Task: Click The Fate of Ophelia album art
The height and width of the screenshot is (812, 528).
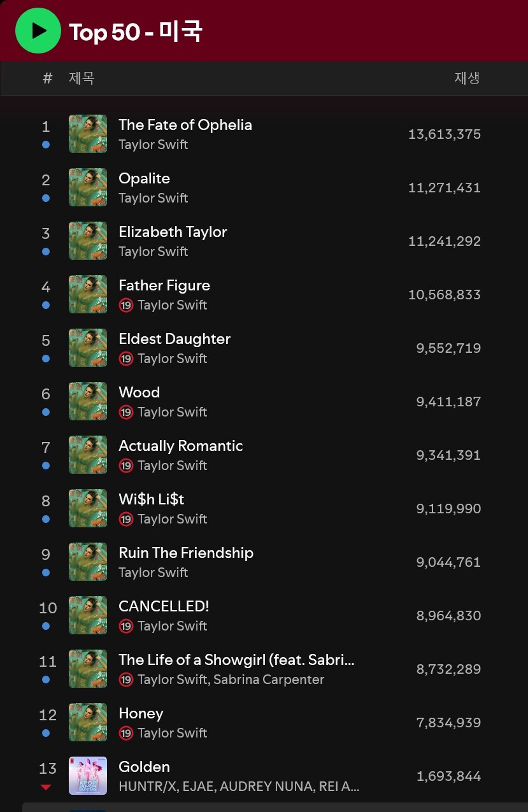Action: 88,134
